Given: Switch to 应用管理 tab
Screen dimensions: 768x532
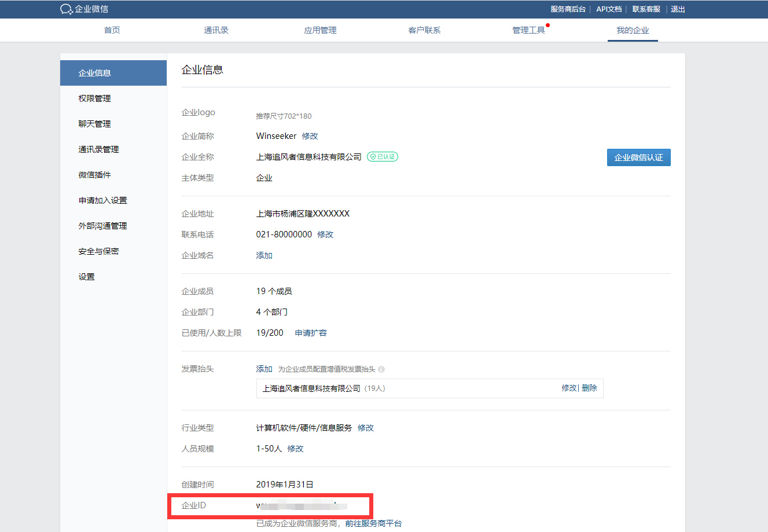Looking at the screenshot, I should [321, 30].
